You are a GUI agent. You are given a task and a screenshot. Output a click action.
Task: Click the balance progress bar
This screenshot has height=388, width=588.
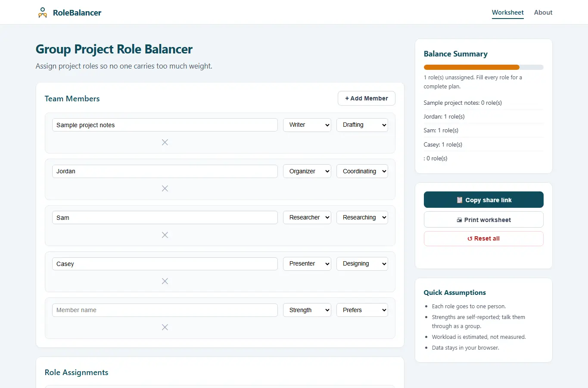[x=484, y=67]
